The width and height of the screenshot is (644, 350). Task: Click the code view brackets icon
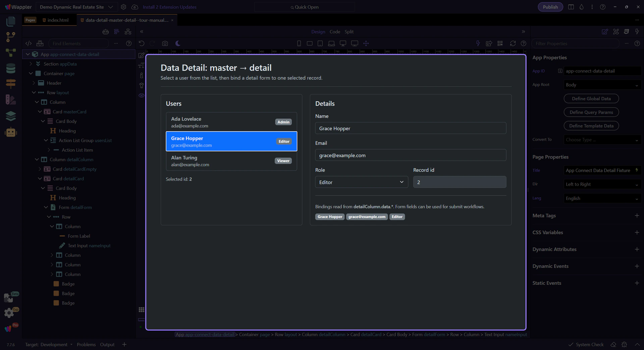pos(29,43)
